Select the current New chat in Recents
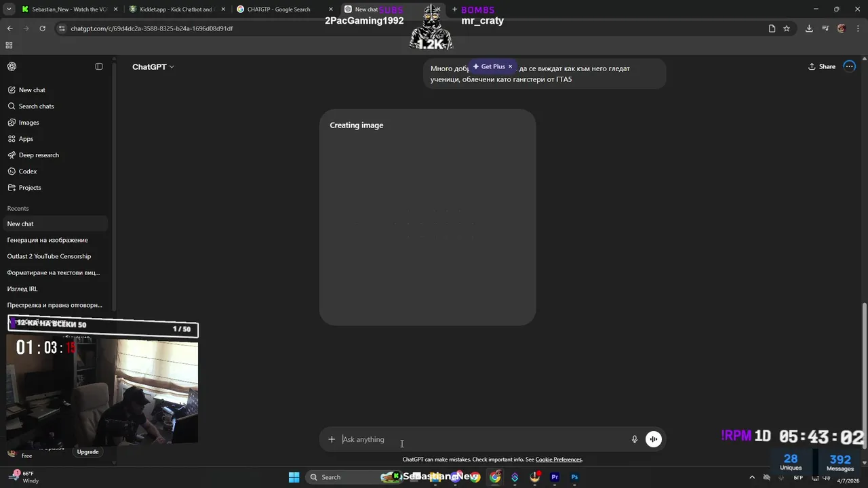Viewport: 868px width, 488px height. (56, 224)
